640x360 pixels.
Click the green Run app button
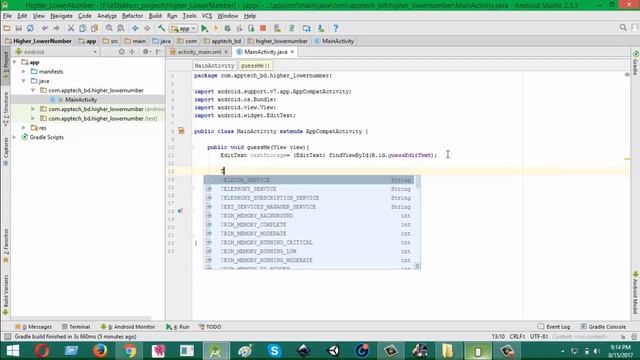click(204, 28)
